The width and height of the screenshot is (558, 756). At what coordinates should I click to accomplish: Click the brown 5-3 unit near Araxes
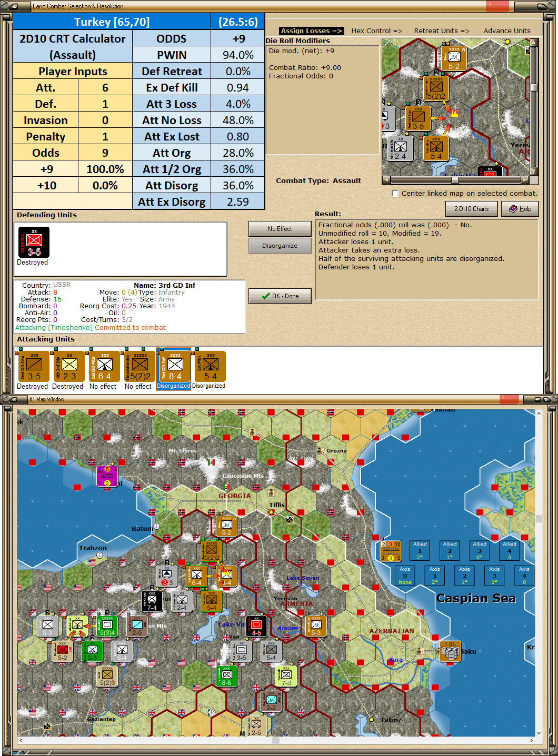[316, 626]
